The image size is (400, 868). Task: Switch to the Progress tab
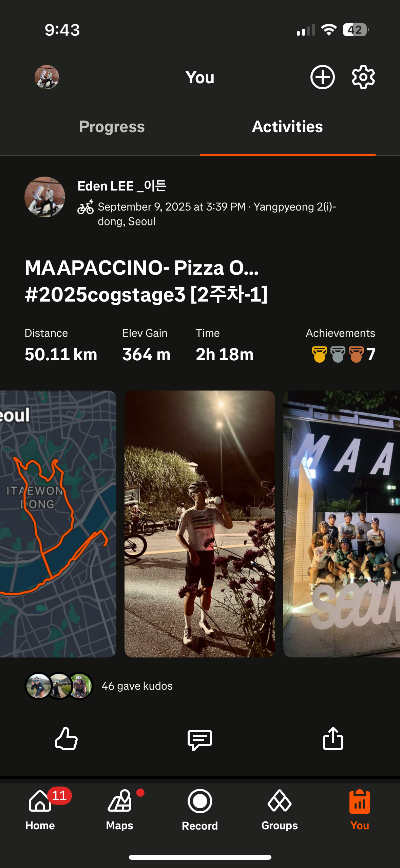tap(112, 127)
